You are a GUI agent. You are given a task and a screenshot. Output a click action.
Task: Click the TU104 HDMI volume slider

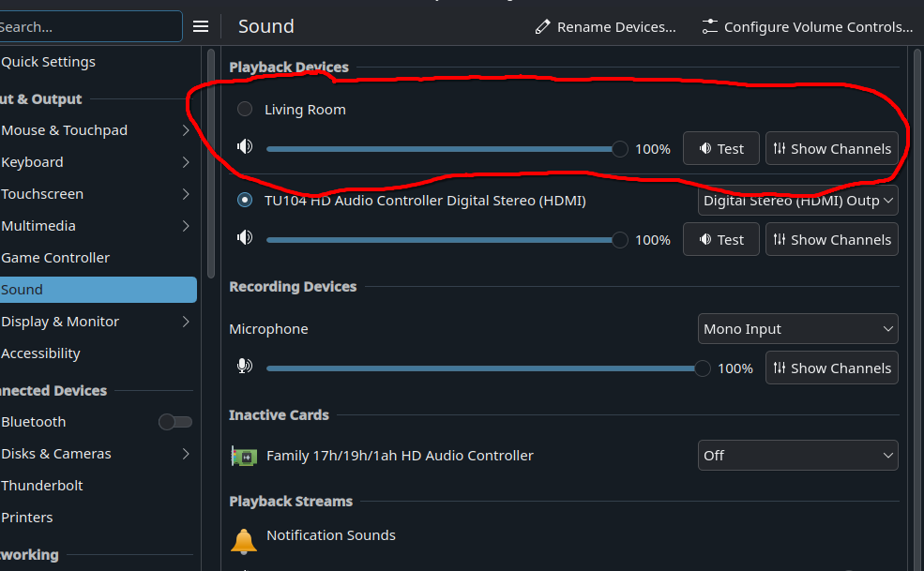click(x=447, y=240)
